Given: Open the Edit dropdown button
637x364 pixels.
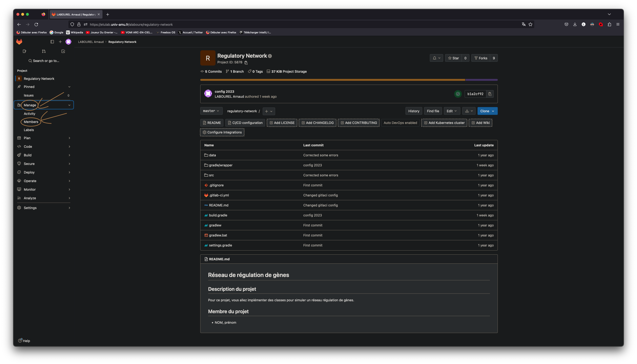Looking at the screenshot, I should (452, 111).
